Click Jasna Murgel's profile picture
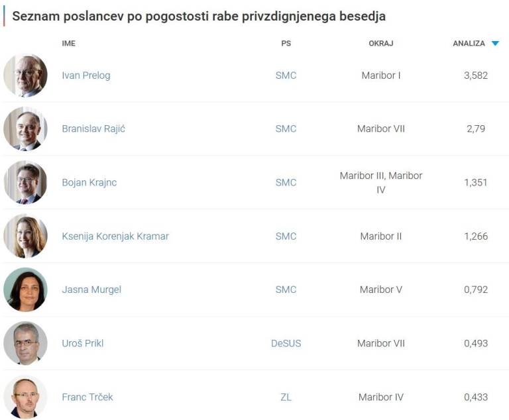The image size is (509, 420). [x=25, y=289]
